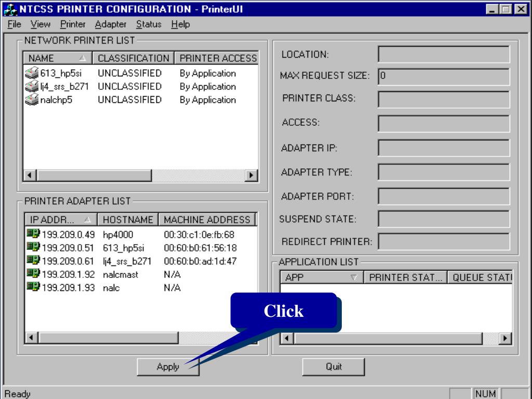Select hostname nalc in adapter list
This screenshot has height=399, width=532.
coord(111,288)
